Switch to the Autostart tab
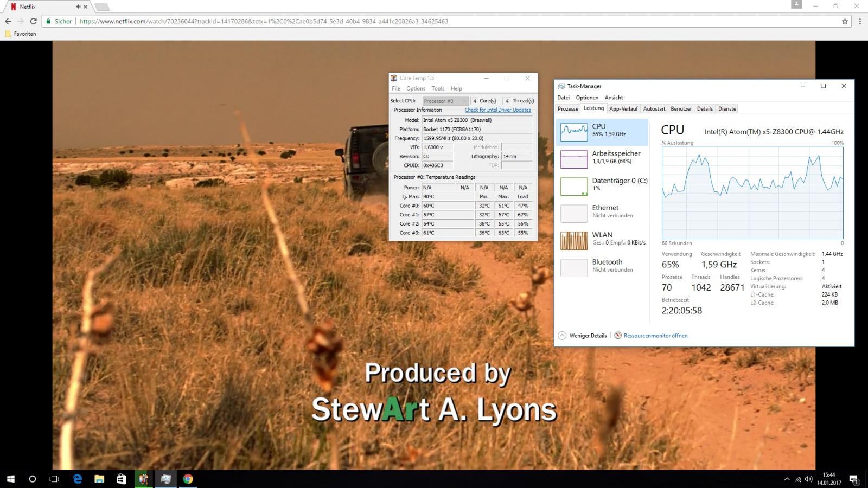The image size is (868, 488). (x=654, y=109)
